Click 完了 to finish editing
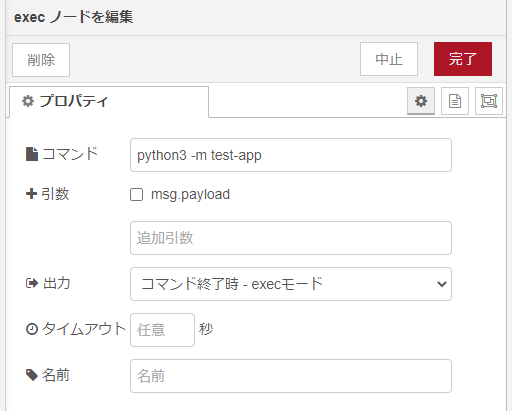This screenshot has height=411, width=512. click(x=463, y=59)
